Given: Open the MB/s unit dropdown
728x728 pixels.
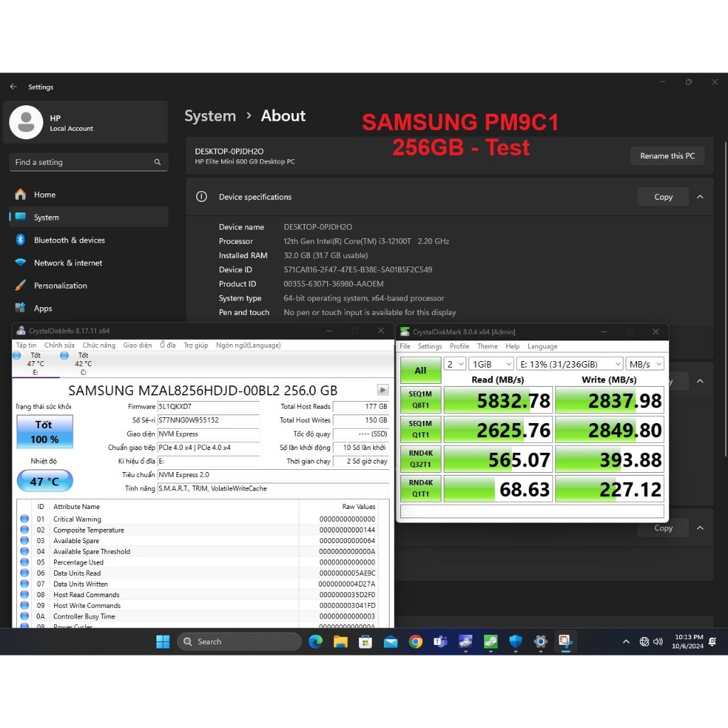Looking at the screenshot, I should (645, 364).
